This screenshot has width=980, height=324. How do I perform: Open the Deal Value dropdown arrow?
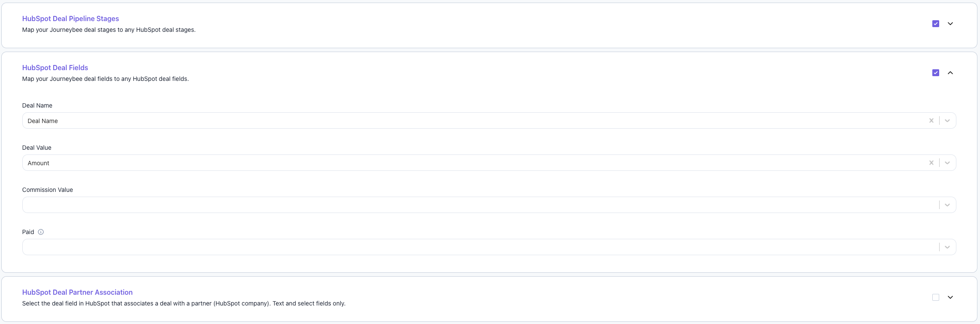coord(947,163)
